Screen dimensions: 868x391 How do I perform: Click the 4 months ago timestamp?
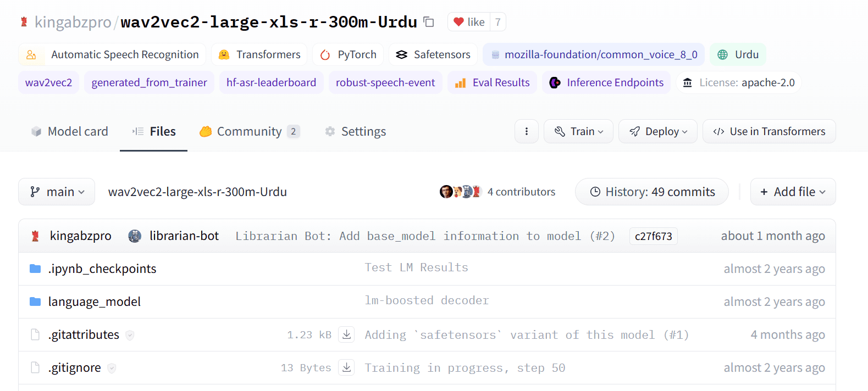788,335
